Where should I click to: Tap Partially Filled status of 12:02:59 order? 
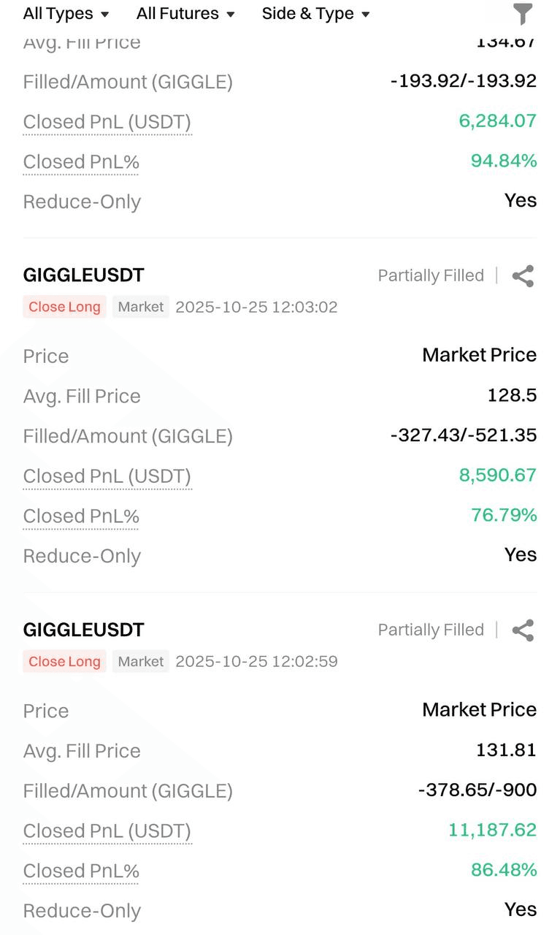pos(431,630)
